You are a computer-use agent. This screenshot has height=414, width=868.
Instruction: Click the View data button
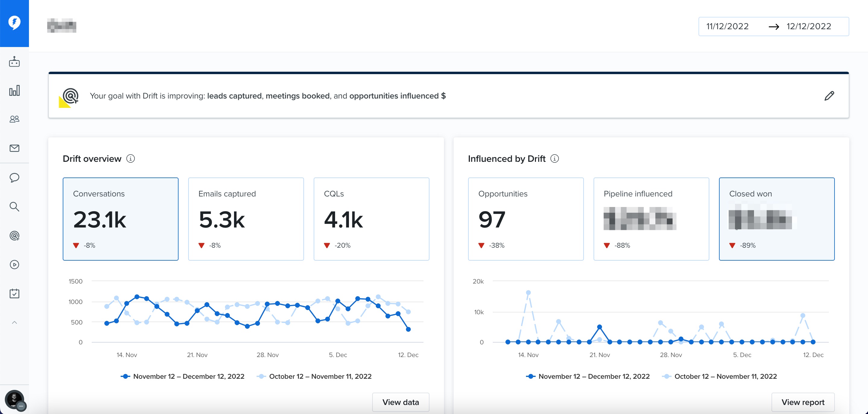(x=401, y=402)
